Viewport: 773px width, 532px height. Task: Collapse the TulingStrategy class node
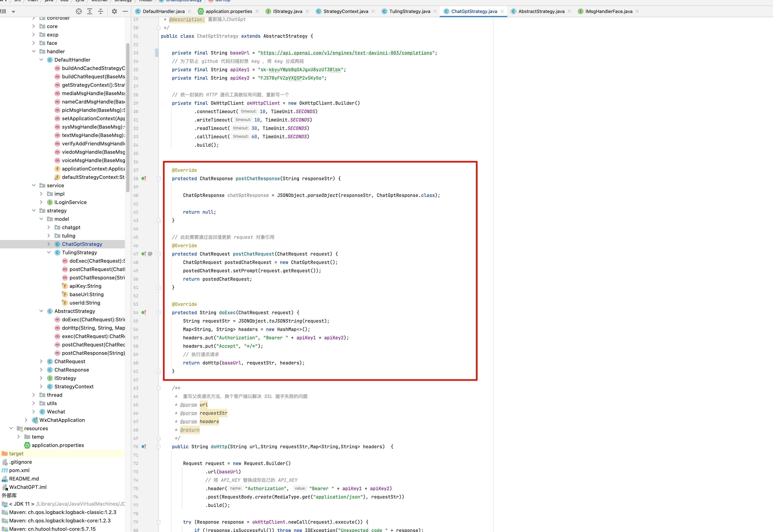49,252
